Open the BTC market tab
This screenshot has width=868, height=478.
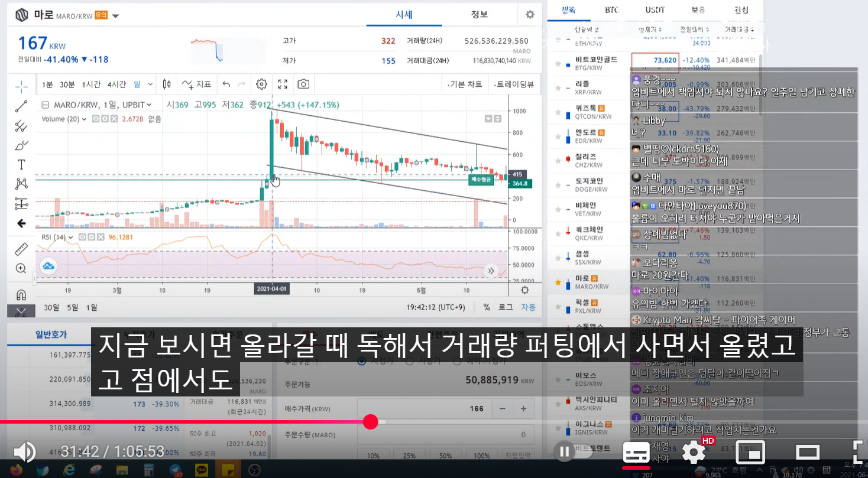611,10
